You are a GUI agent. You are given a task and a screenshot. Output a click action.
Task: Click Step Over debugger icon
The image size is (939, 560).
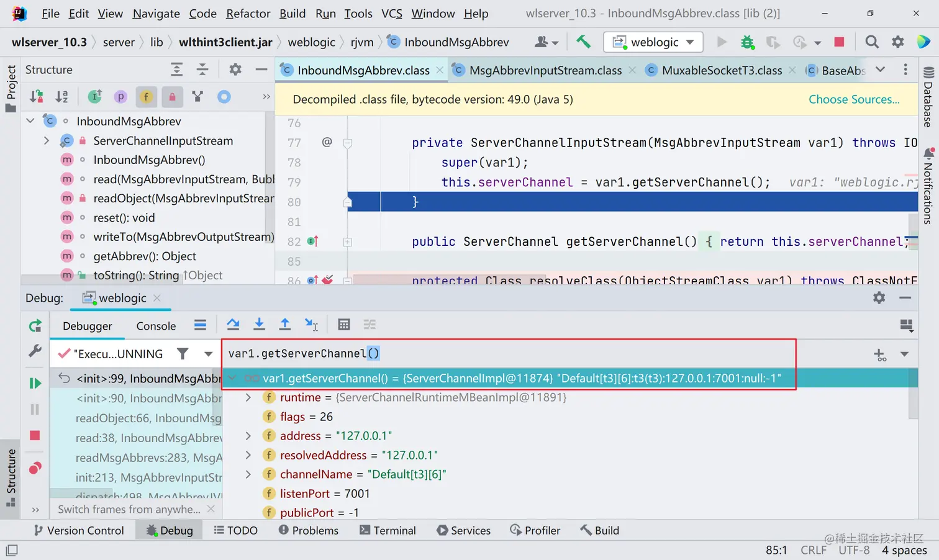pos(233,324)
